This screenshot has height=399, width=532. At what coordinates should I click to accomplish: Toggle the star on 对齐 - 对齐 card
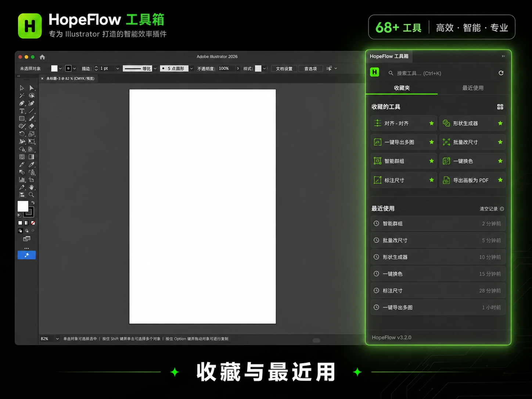click(x=431, y=123)
